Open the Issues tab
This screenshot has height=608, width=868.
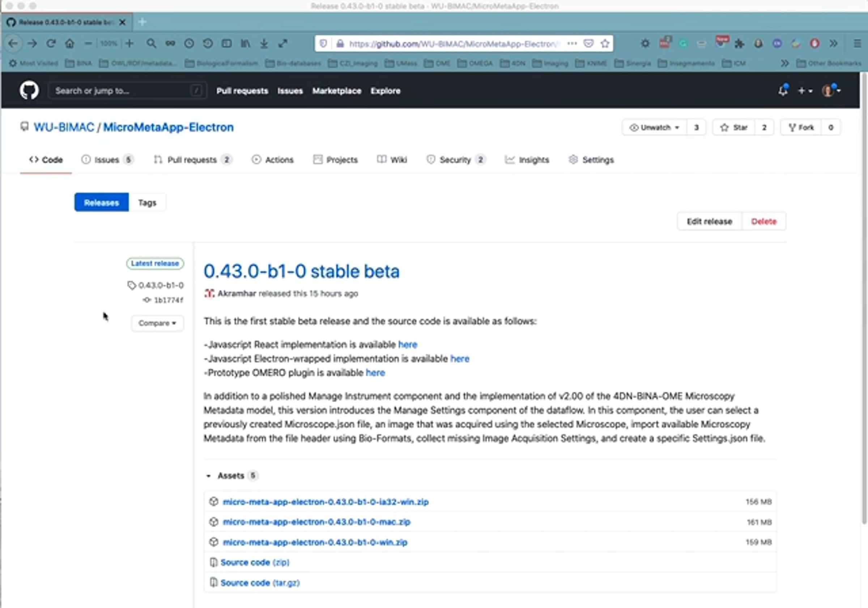(x=107, y=160)
